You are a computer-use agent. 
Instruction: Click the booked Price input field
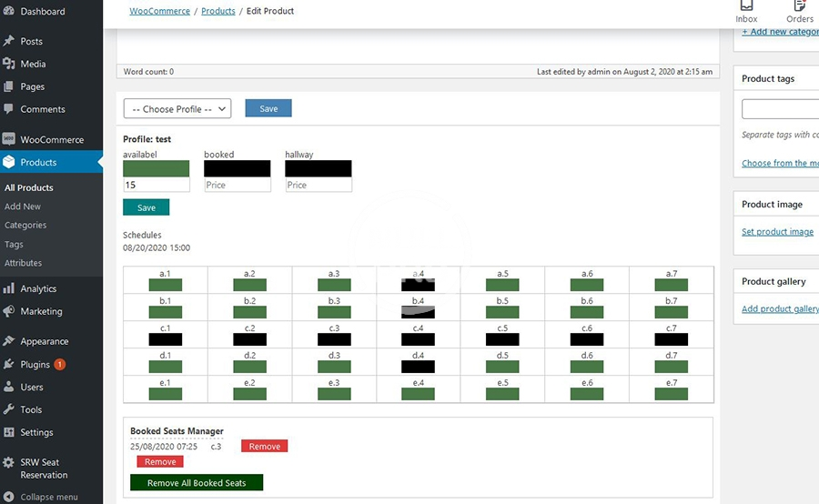(x=237, y=185)
